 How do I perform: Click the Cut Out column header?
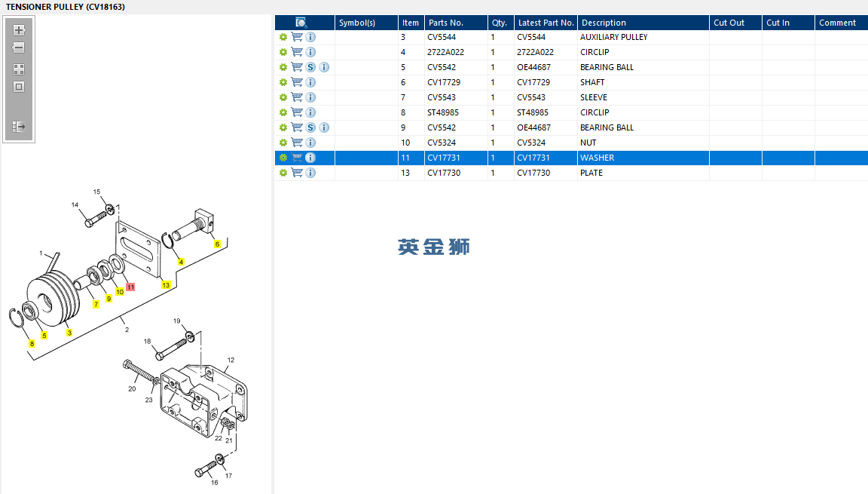pyautogui.click(x=735, y=23)
